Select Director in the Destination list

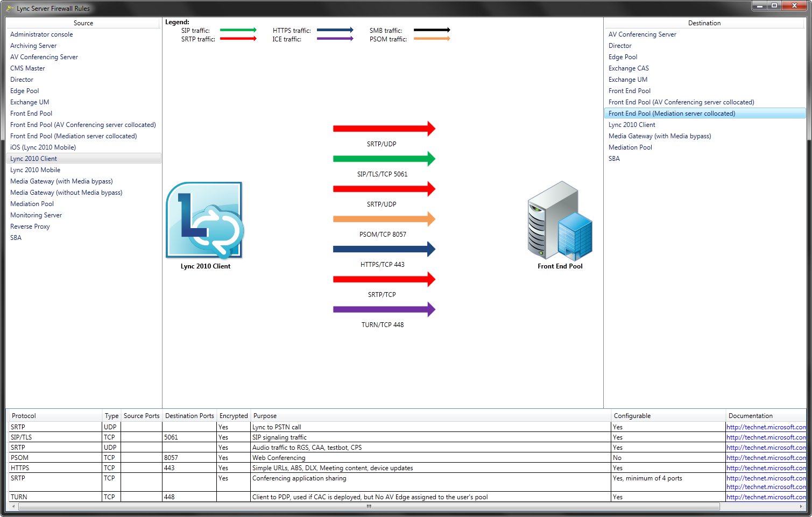coord(620,46)
